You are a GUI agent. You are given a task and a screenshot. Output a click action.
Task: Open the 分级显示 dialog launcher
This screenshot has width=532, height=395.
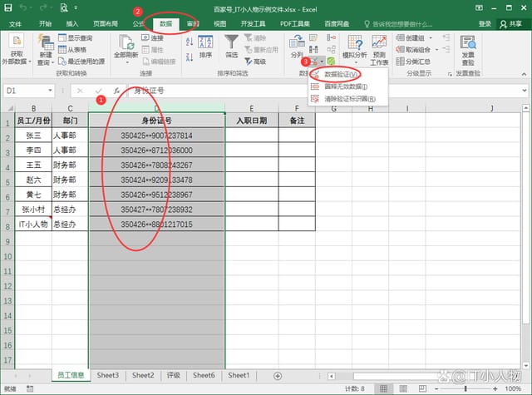(x=450, y=74)
